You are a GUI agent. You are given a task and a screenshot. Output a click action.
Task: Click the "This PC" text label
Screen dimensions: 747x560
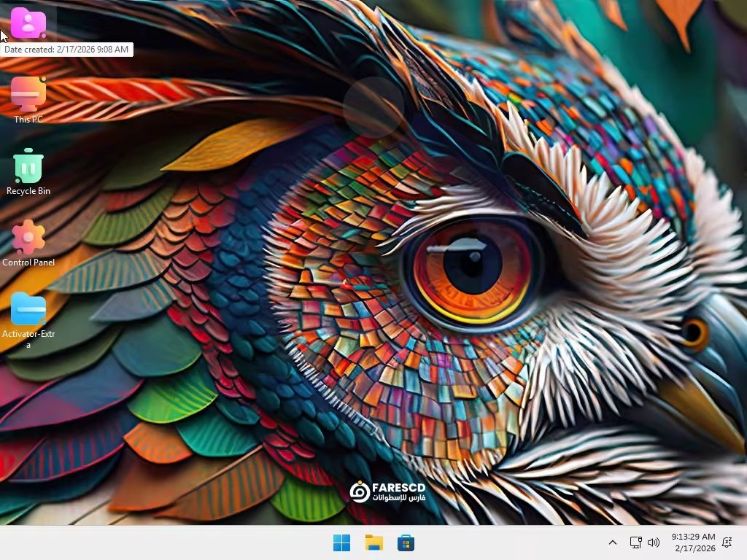28,120
